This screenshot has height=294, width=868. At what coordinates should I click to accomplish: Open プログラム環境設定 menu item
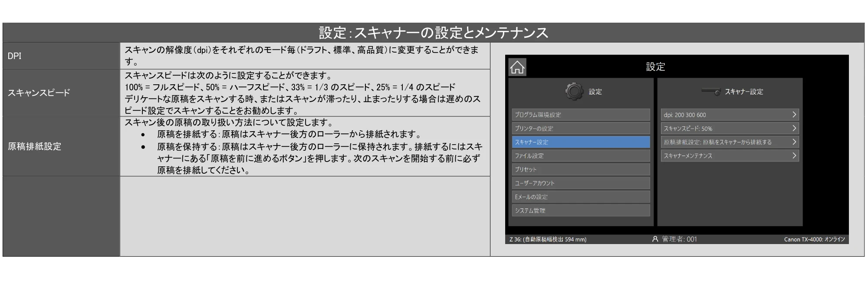click(581, 115)
